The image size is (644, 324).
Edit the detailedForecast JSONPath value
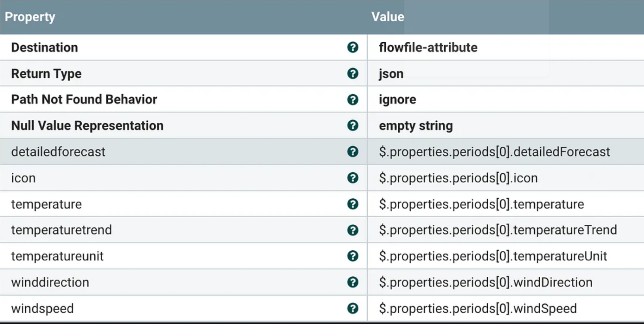tap(494, 152)
